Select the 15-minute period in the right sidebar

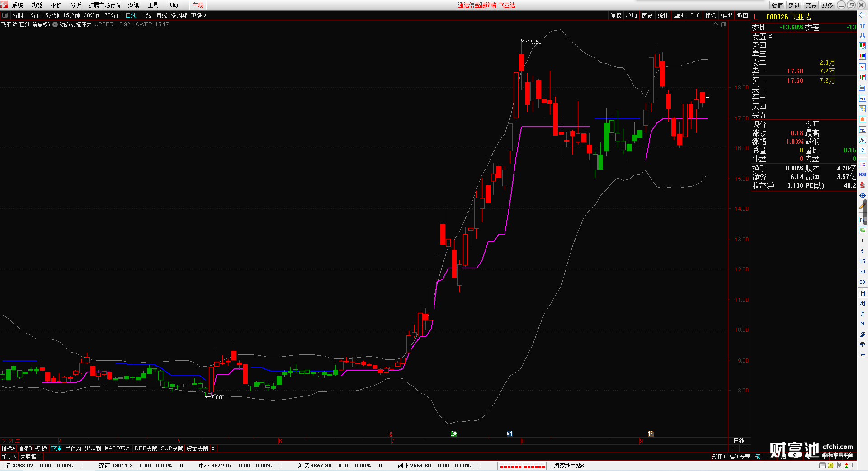tap(862, 261)
